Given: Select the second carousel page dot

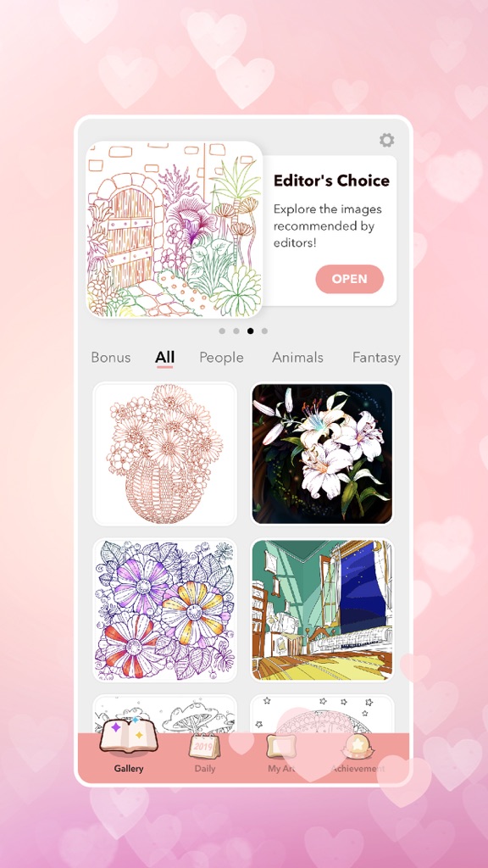Looking at the screenshot, I should point(236,331).
